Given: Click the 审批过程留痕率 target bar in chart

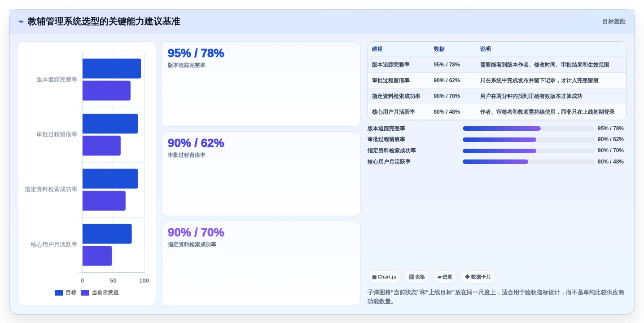Looking at the screenshot, I should point(110,124).
